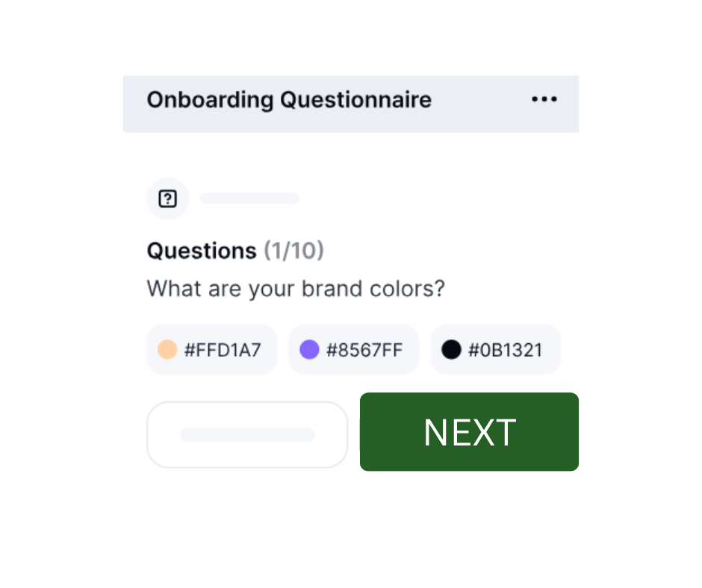The image size is (702, 588).
Task: Click the blank outlined button beside NEXT
Action: [x=247, y=434]
